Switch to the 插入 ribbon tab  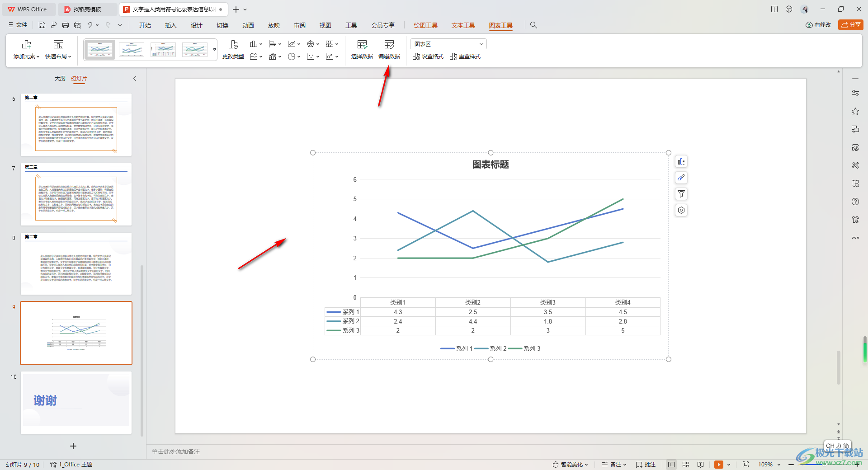171,25
